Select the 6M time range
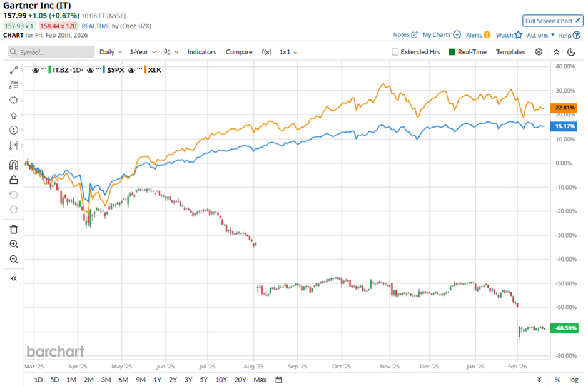588x386 pixels. [123, 380]
